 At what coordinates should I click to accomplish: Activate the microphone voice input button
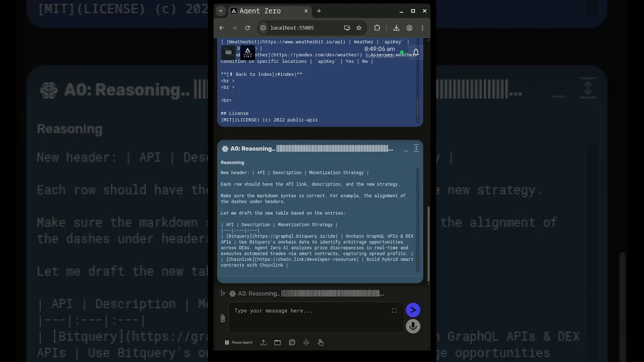point(413,326)
